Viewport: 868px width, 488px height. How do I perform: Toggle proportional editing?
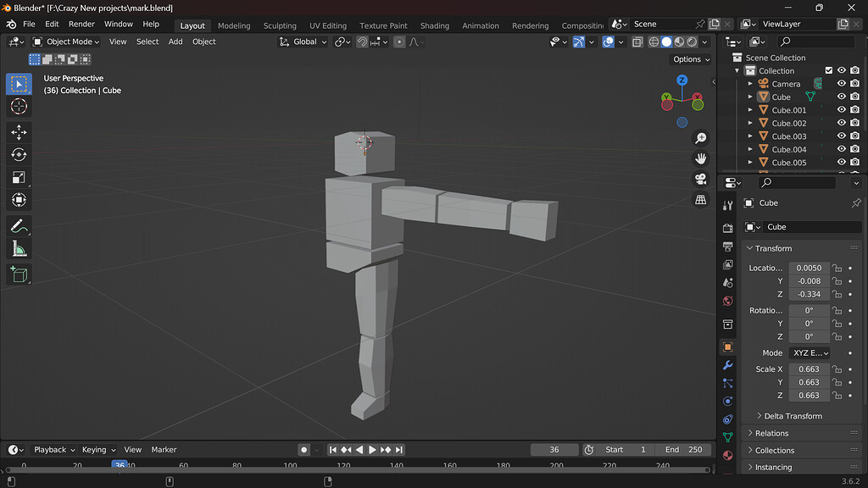point(399,42)
